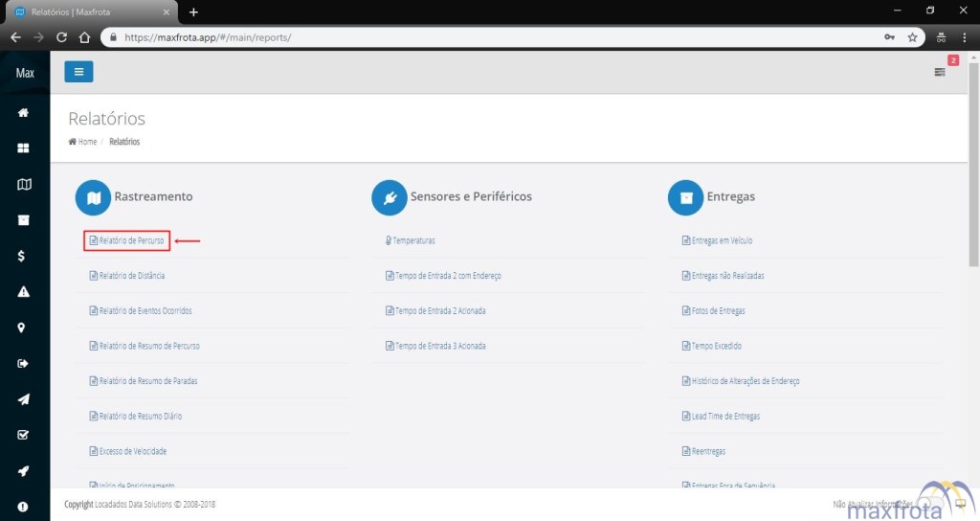Select the rocket icon in the sidebar

(x=24, y=470)
